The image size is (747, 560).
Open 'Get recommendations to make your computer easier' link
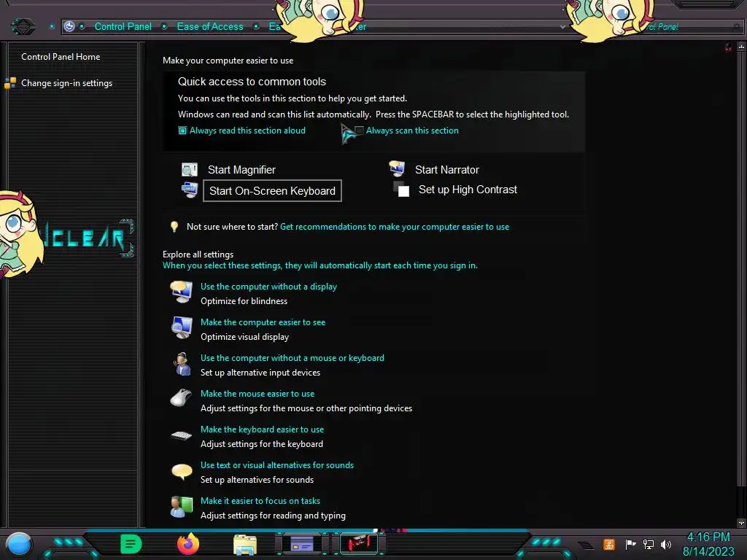click(x=395, y=227)
